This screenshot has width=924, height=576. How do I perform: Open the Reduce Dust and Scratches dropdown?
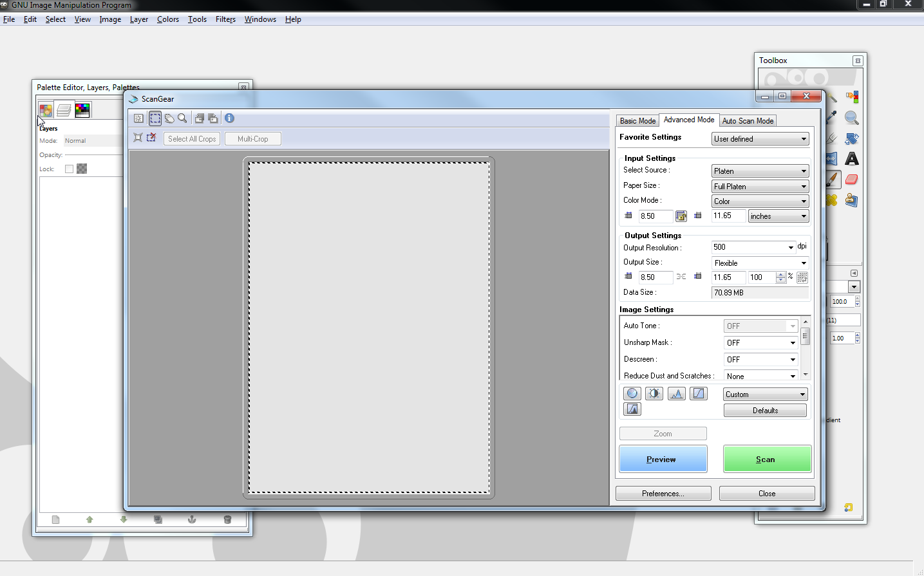(x=761, y=375)
